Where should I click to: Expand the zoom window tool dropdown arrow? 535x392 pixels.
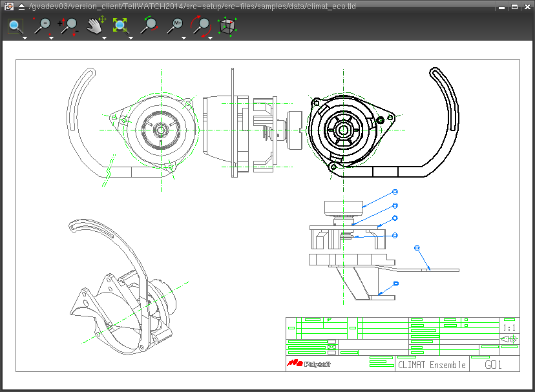tap(25, 38)
